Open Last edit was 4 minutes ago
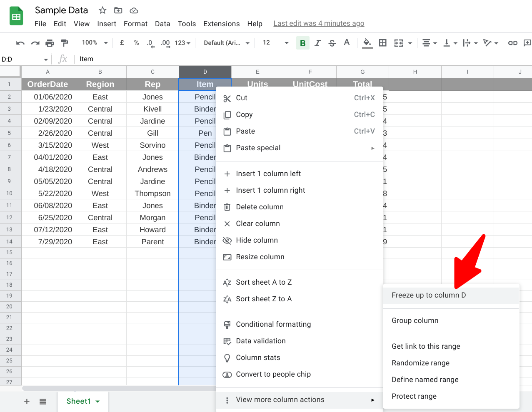The height and width of the screenshot is (412, 532). (319, 23)
